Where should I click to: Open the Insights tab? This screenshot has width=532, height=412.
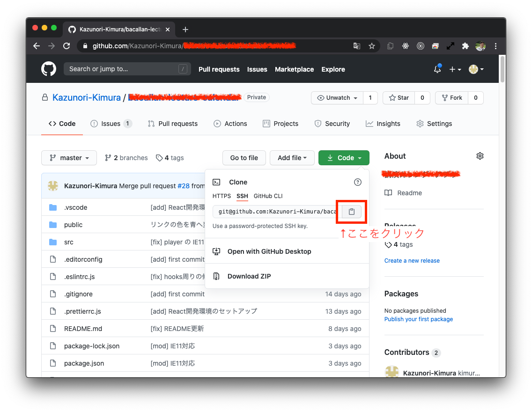(383, 124)
